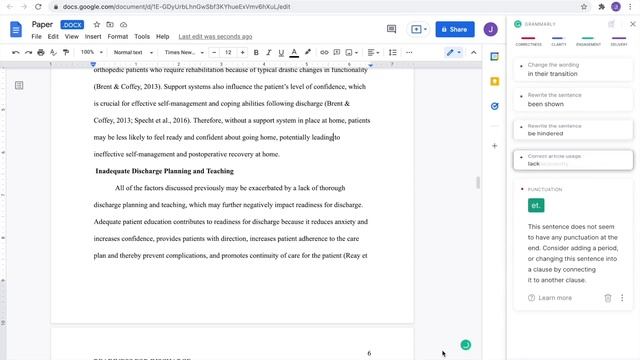Star the Paper document

click(x=97, y=25)
